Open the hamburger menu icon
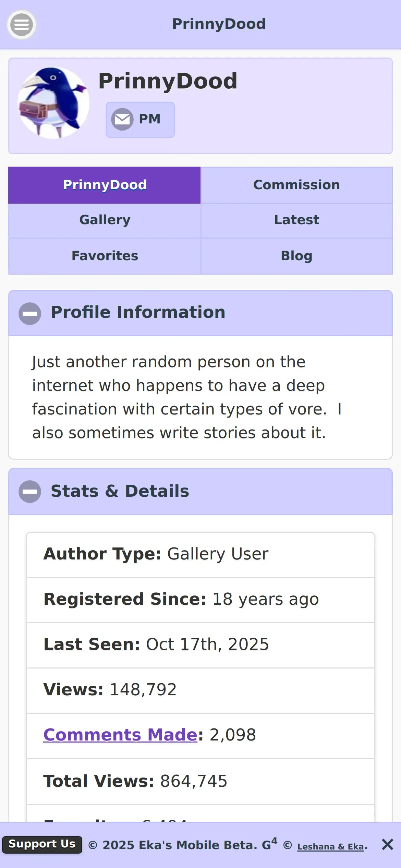401x868 pixels. pyautogui.click(x=22, y=25)
